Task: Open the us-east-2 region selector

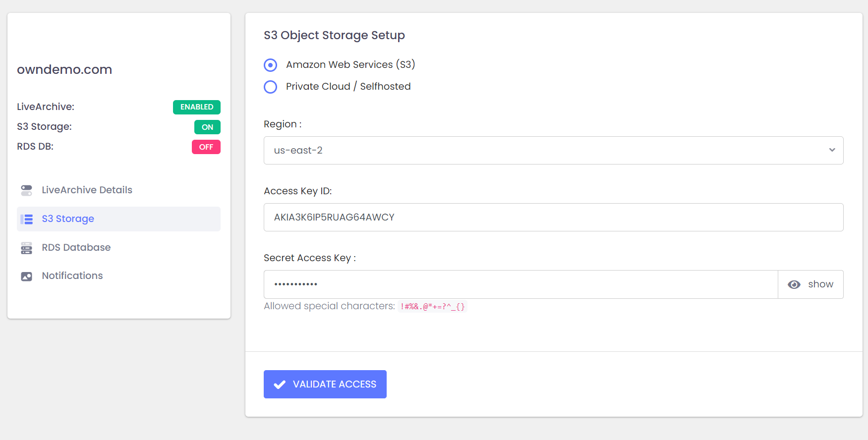Action: click(x=545, y=150)
